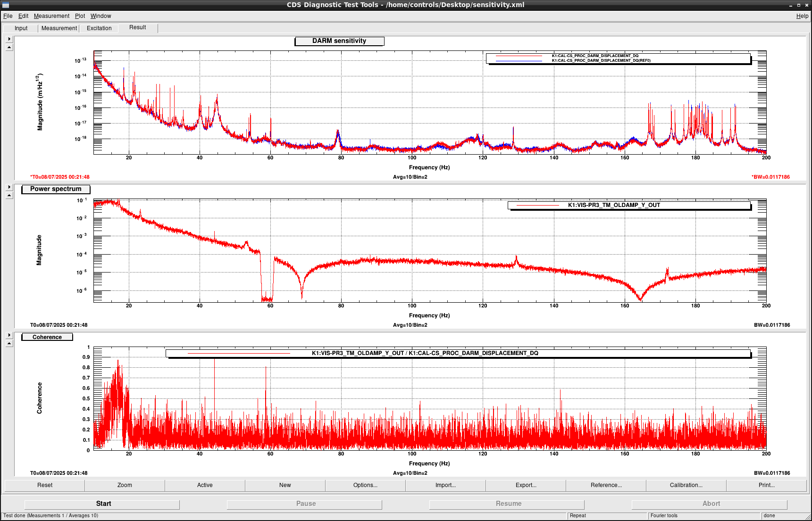Click 'Test done' status bar message
Viewport: 812px width, 521px height.
point(51,516)
